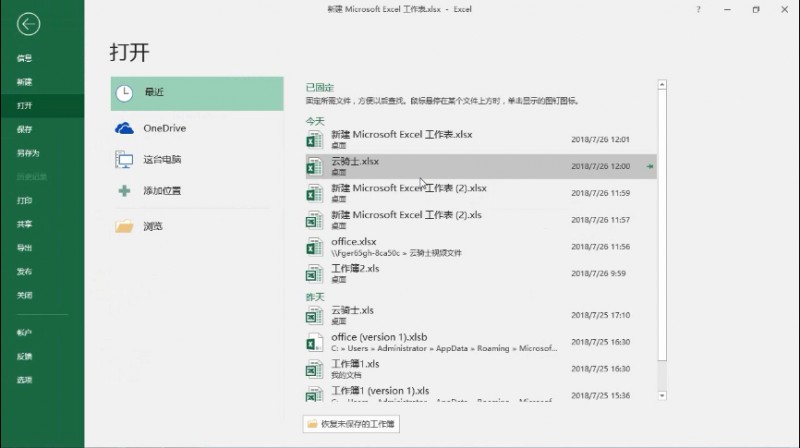Open 工作簿1.xls from 我的文档
The height and width of the screenshot is (448, 800).
[x=481, y=369]
